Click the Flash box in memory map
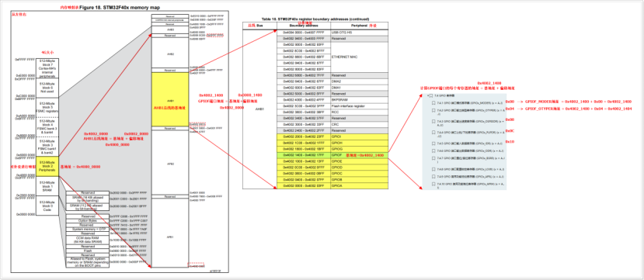Viewport: 644px width, 280px height. pos(88,251)
